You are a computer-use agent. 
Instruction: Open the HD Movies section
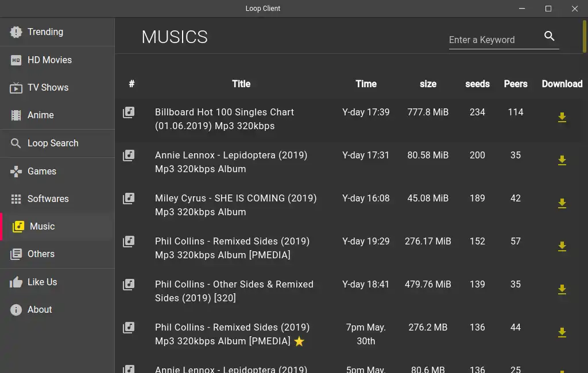(49, 60)
